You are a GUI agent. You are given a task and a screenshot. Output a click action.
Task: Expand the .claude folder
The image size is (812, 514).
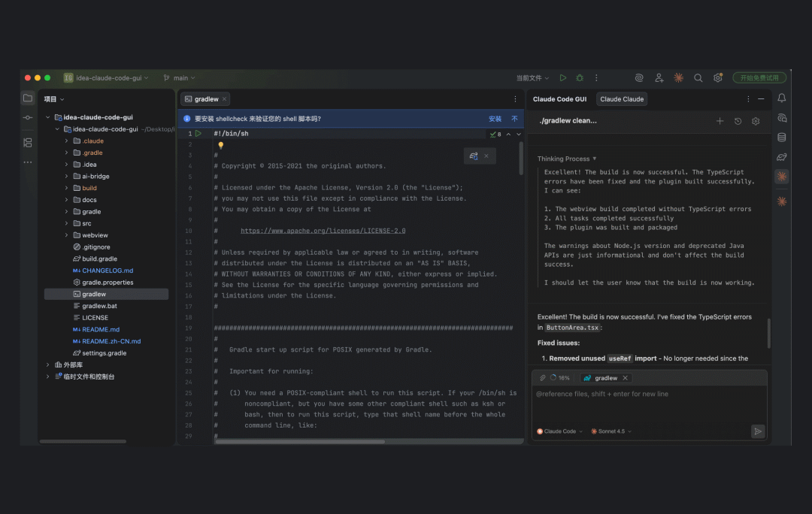pos(66,141)
